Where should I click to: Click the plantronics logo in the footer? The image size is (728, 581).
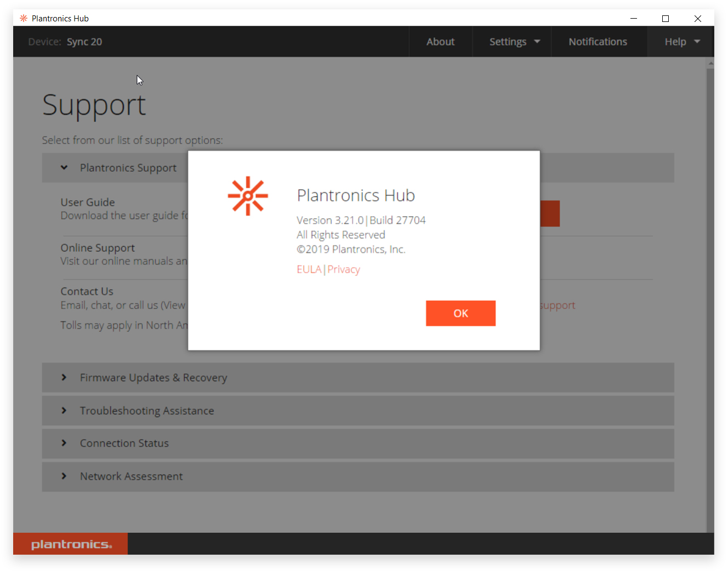71,544
